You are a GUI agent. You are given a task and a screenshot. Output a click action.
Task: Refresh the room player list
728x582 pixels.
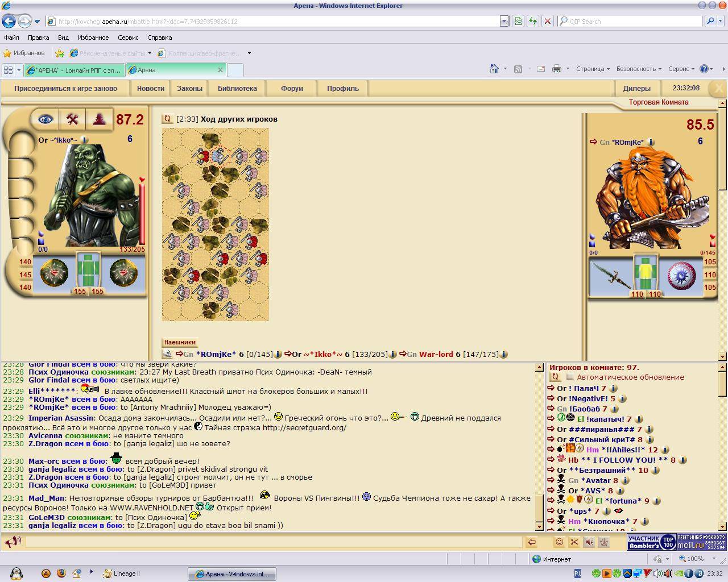click(555, 377)
